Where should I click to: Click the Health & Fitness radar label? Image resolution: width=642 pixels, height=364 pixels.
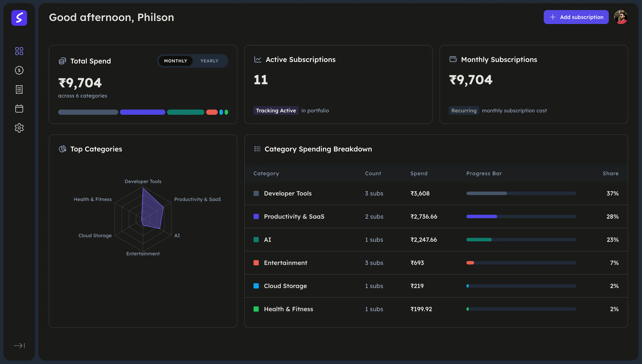click(x=93, y=199)
